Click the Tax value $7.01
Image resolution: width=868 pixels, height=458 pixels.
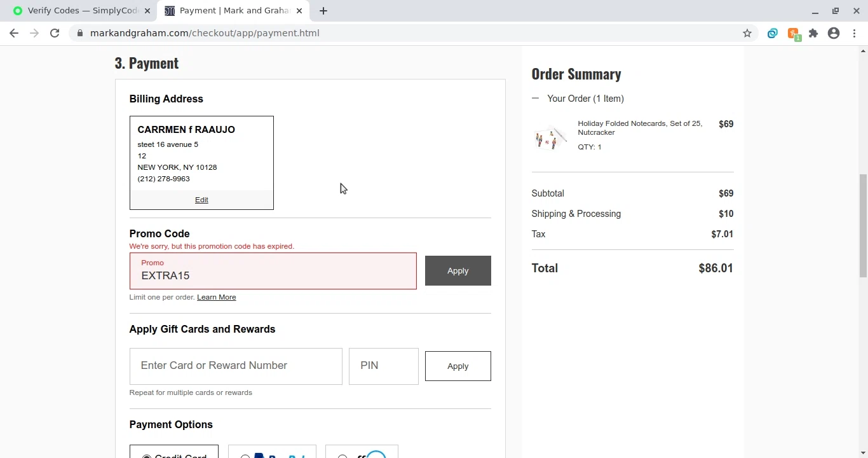pos(722,234)
